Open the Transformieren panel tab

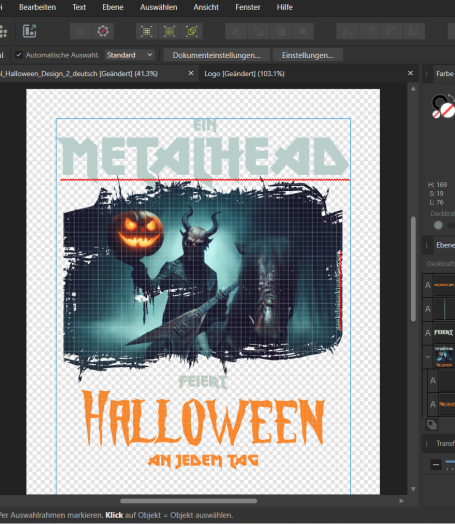[x=446, y=443]
